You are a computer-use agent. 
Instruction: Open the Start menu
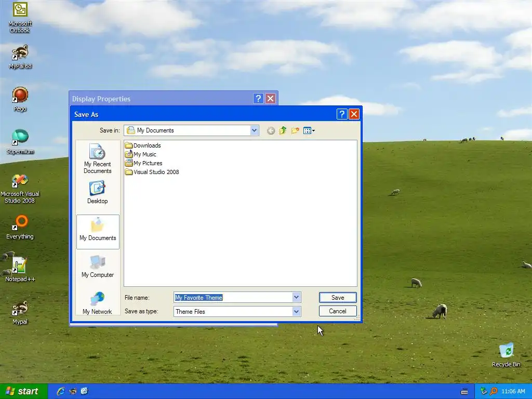(23, 391)
